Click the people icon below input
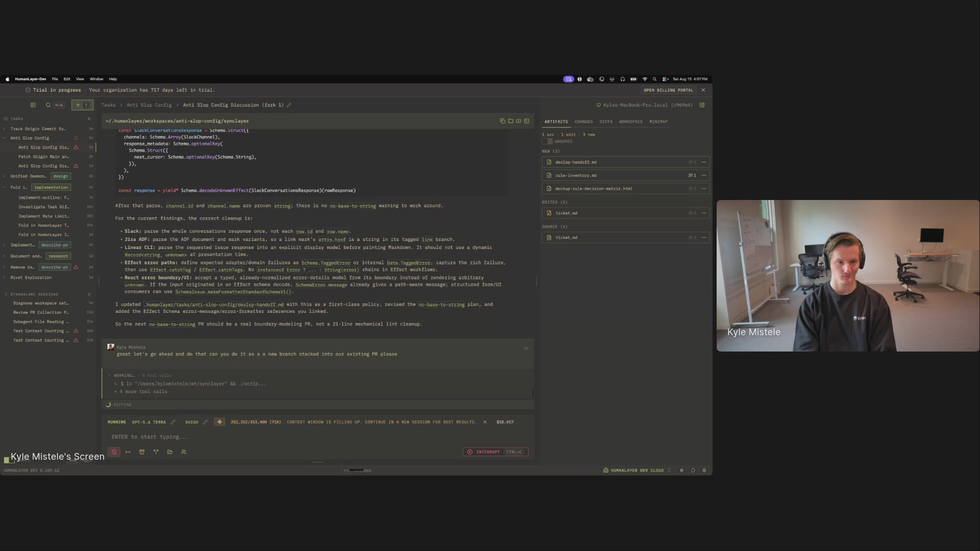 [x=184, y=452]
